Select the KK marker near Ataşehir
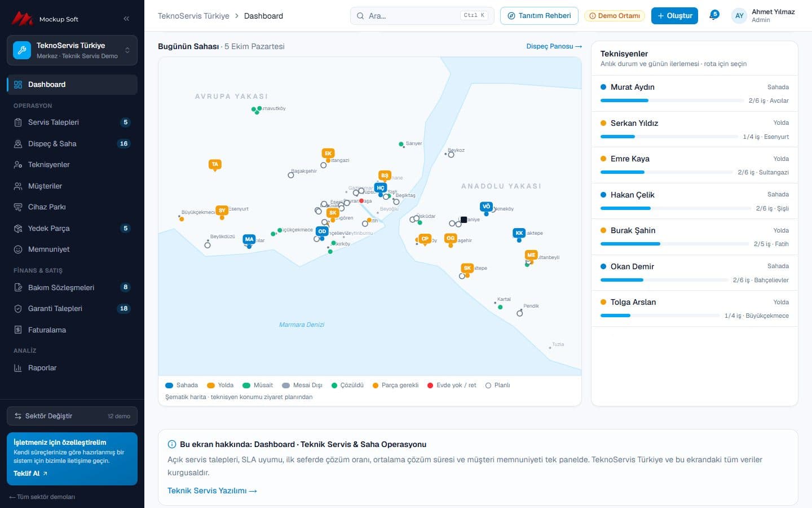812x508 pixels. click(519, 233)
